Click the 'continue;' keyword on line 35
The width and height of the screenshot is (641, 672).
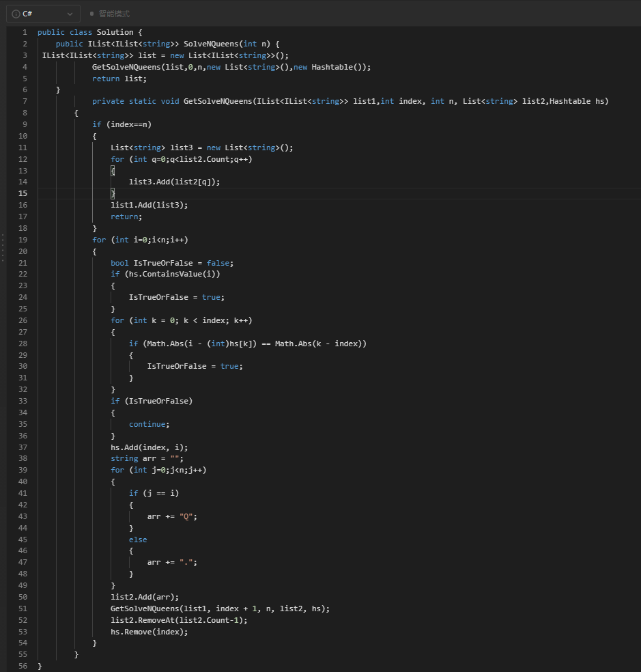pos(149,424)
